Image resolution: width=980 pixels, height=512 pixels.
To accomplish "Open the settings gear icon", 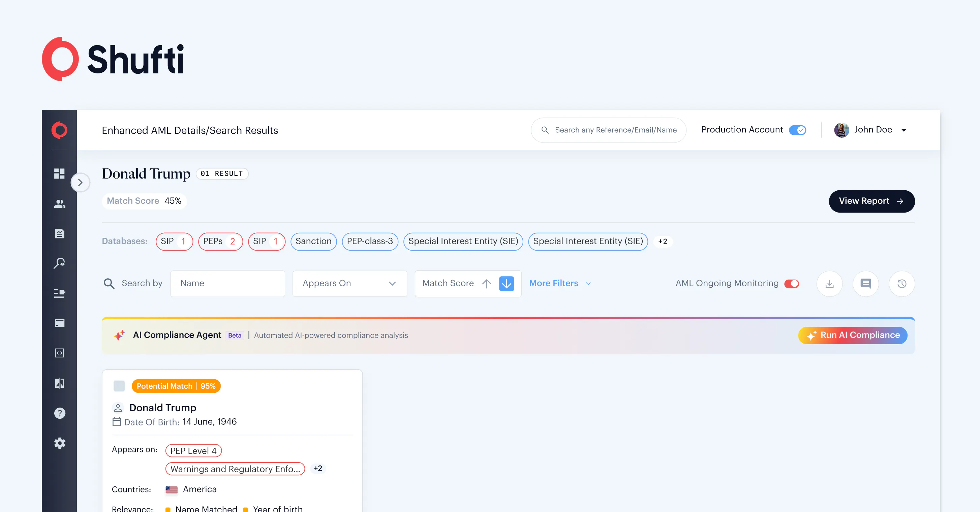I will click(60, 443).
